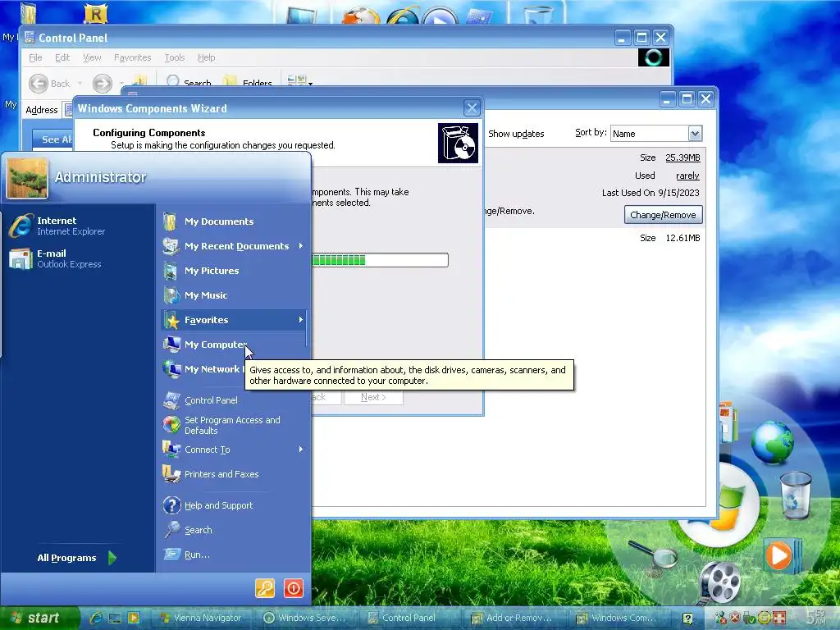Click the Show updates checkbox label

[x=516, y=134]
